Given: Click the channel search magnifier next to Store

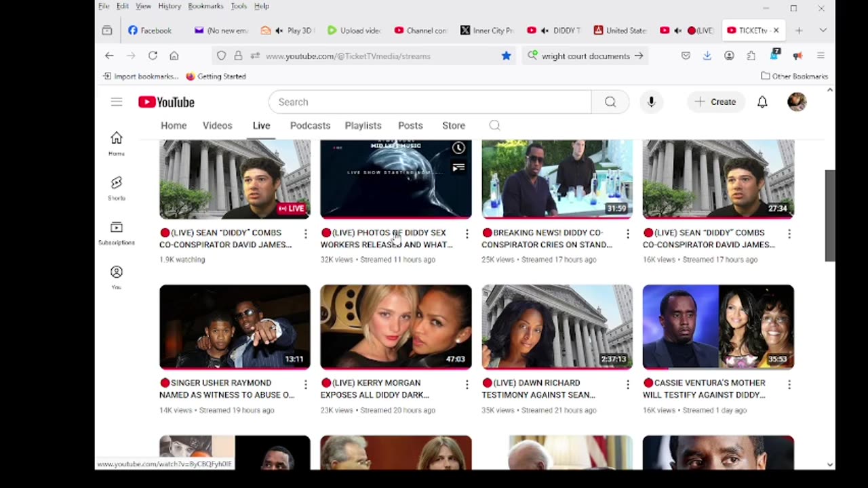Looking at the screenshot, I should (x=494, y=125).
